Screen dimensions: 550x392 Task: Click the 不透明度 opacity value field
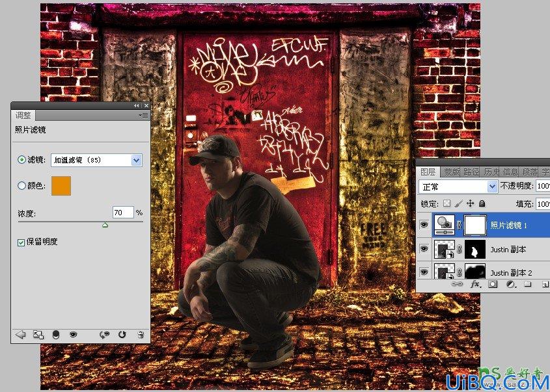point(543,186)
